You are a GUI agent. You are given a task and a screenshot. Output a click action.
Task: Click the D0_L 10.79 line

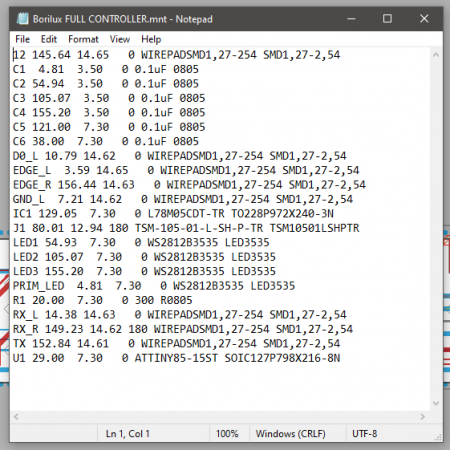pyautogui.click(x=180, y=156)
